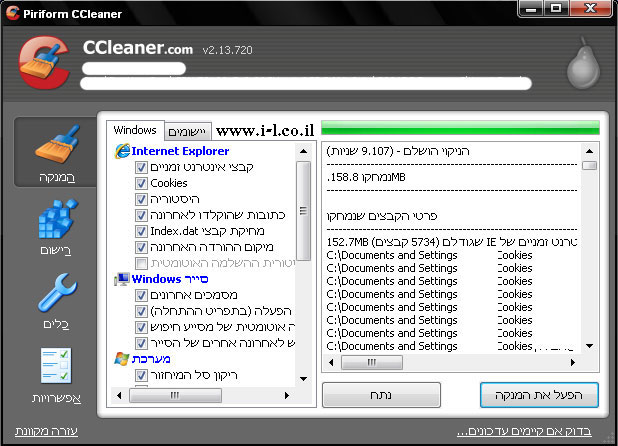Click the Piriform pear icon

pyautogui.click(x=581, y=66)
